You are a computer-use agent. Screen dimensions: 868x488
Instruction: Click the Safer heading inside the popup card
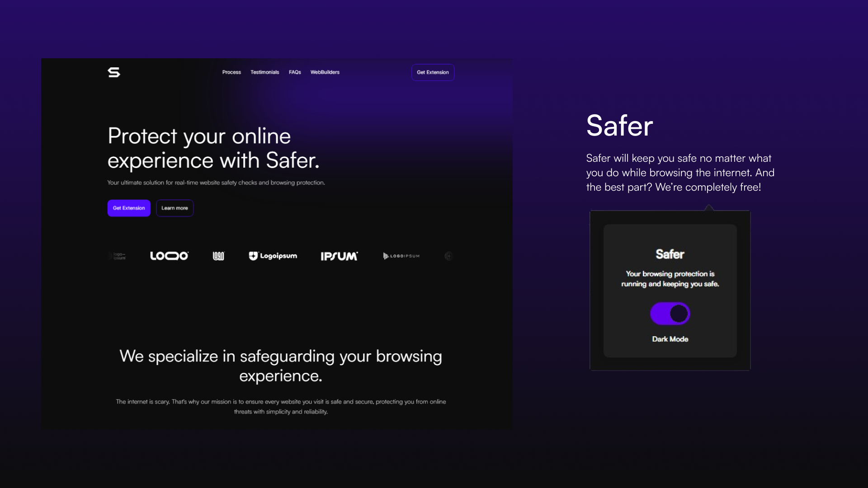tap(670, 254)
